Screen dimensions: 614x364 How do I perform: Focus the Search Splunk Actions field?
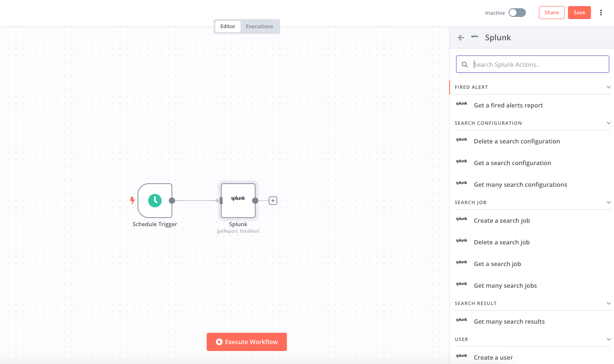[538, 65]
